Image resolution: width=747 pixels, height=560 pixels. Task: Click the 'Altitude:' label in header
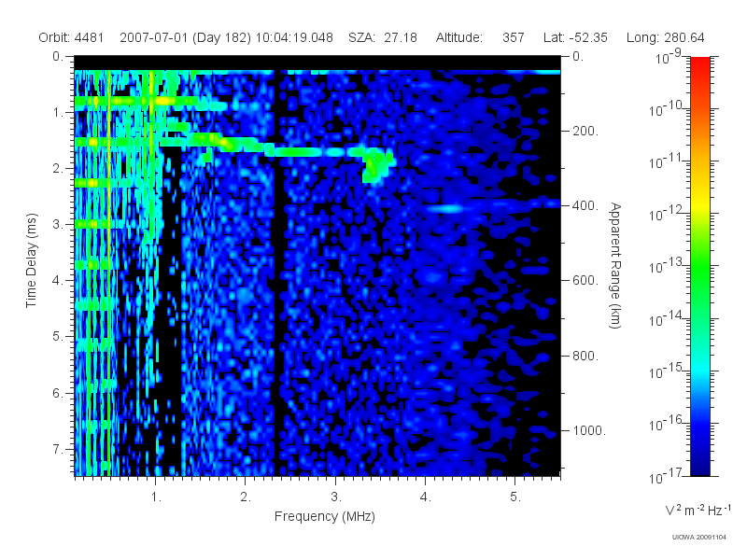point(458,37)
